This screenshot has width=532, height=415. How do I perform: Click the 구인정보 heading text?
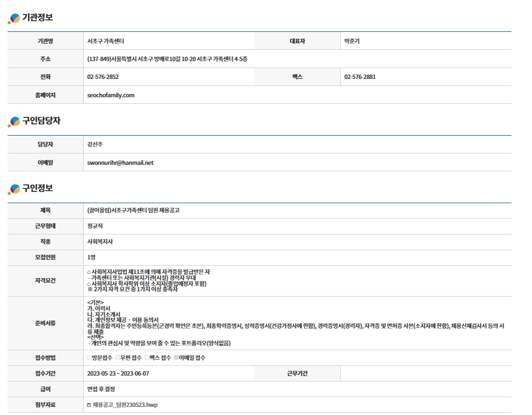point(37,189)
